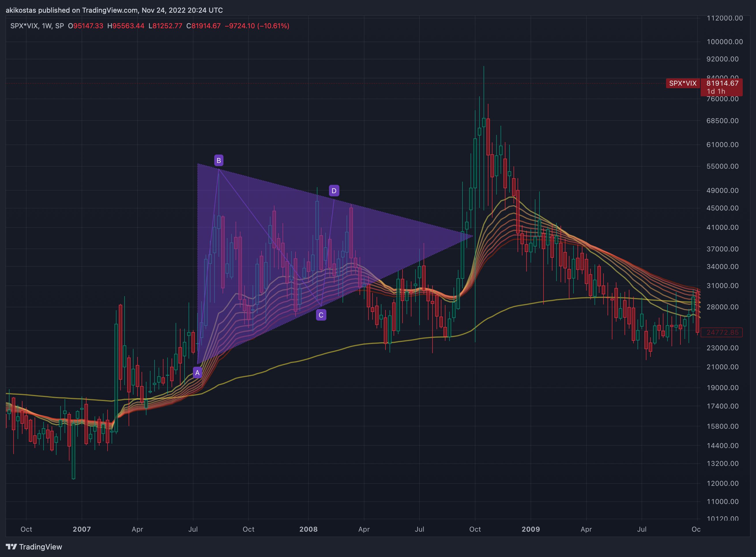Click the 55000.00 price axis label
The width and height of the screenshot is (756, 557).
[x=722, y=166]
